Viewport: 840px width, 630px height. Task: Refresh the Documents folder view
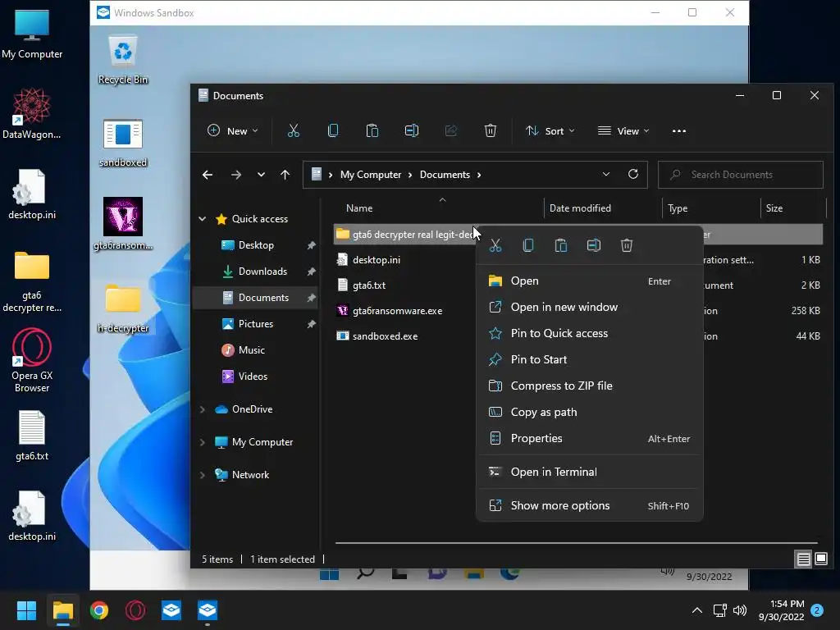[633, 174]
